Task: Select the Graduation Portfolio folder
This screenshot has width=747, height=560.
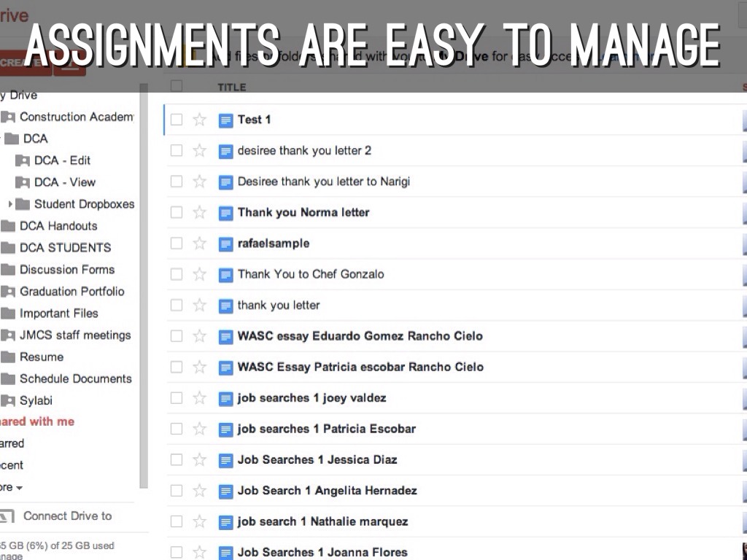Action: click(x=71, y=292)
